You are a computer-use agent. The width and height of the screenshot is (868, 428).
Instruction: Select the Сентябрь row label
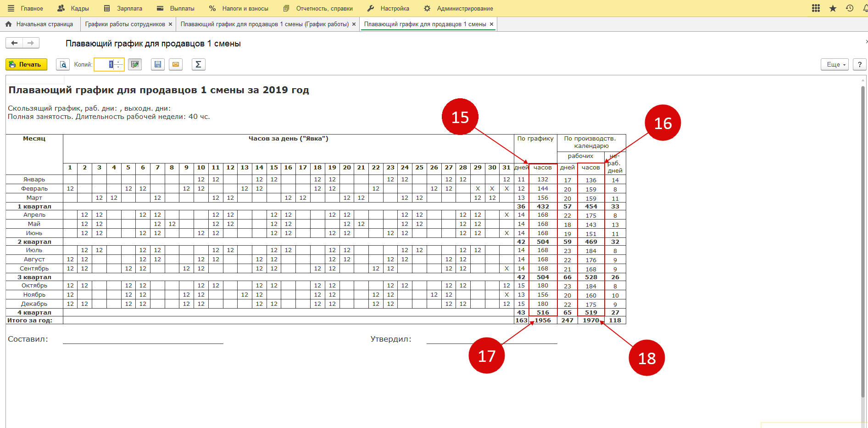pos(34,268)
